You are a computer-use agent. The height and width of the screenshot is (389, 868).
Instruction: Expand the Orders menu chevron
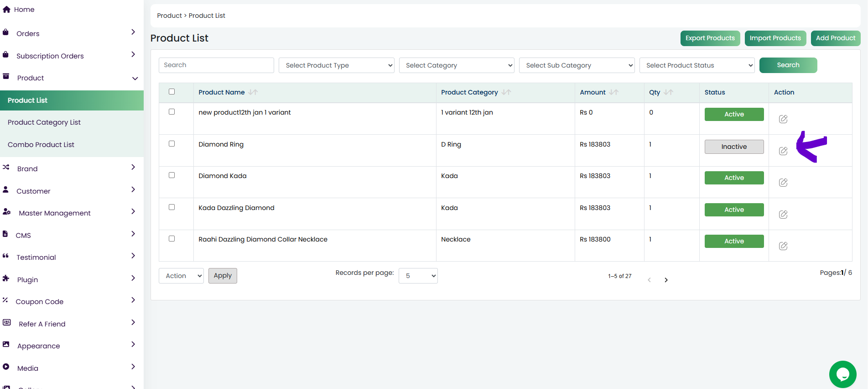pyautogui.click(x=133, y=32)
